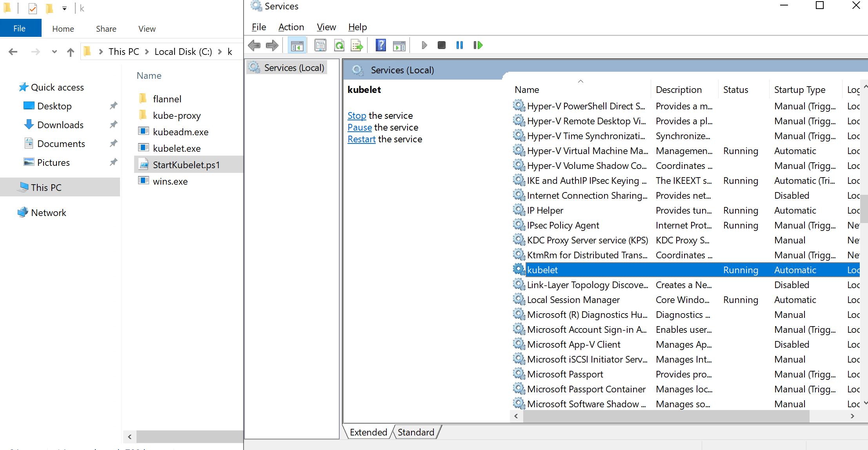
Task: Open Properties via Services toolbar icon
Action: click(x=320, y=45)
